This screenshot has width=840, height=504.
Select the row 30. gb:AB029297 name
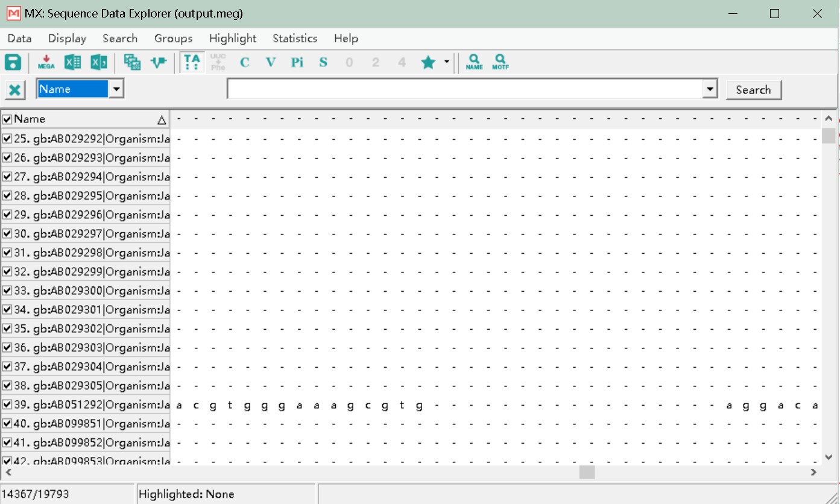pyautogui.click(x=92, y=234)
